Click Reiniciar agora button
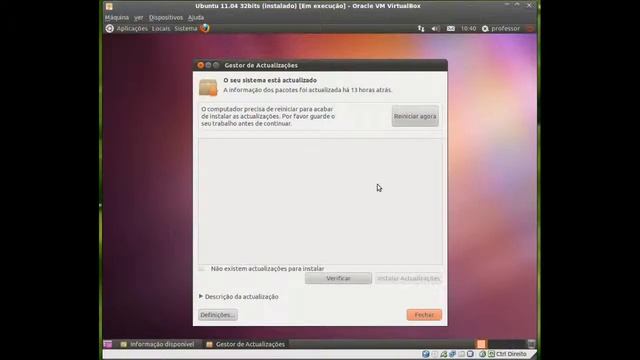The image size is (640, 360). pyautogui.click(x=415, y=116)
